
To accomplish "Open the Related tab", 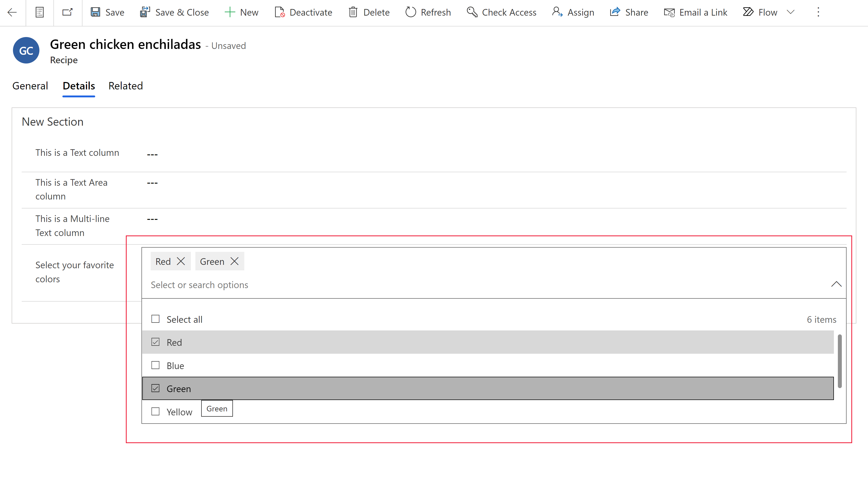I will [x=125, y=85].
